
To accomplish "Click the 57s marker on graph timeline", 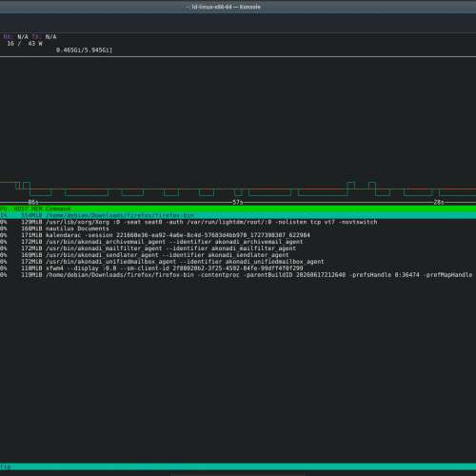I will pos(238,202).
